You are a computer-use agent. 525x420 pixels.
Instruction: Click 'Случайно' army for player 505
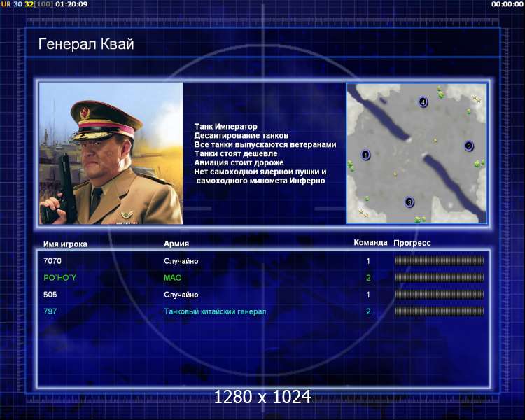181,295
